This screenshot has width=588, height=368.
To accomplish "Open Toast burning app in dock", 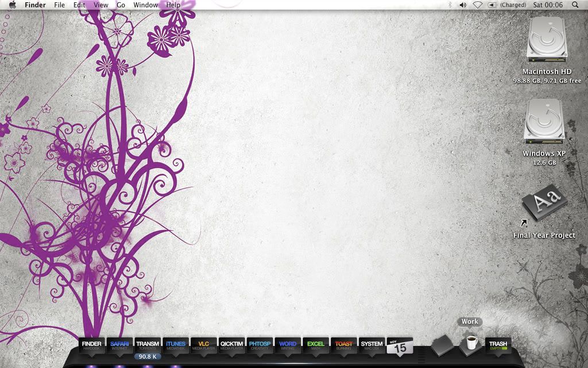I will point(344,346).
